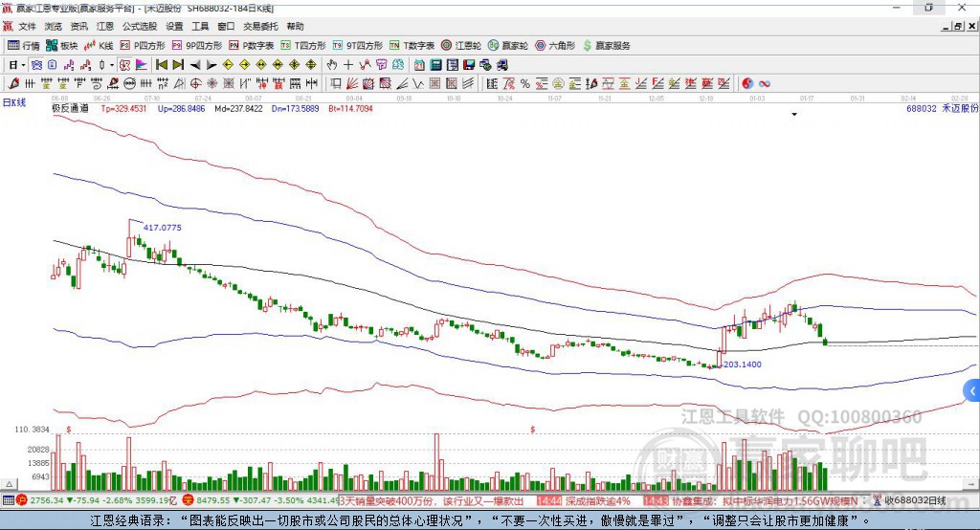Open the P数字表 number table

252,46
